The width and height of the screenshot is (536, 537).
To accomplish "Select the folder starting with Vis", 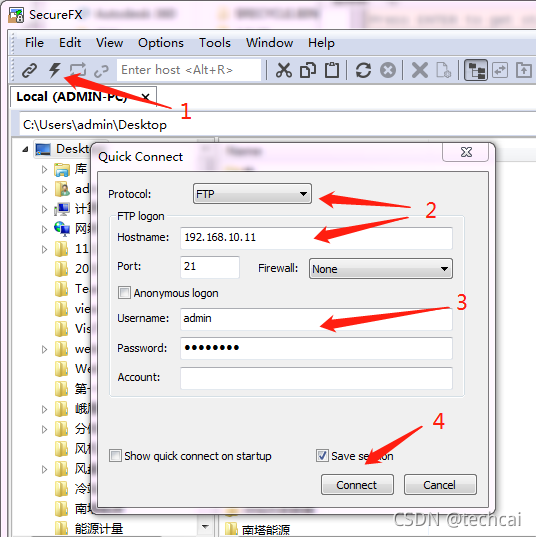I will (73, 329).
